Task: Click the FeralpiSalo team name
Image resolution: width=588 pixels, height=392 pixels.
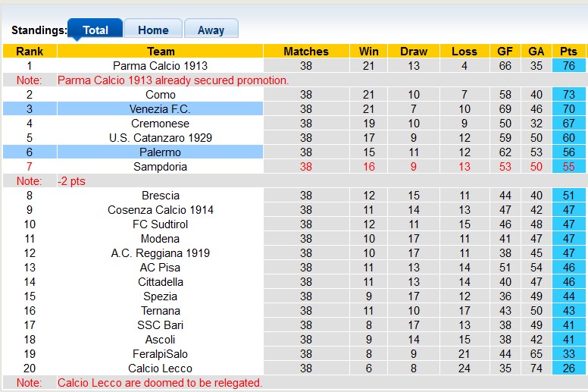Action: pos(160,354)
